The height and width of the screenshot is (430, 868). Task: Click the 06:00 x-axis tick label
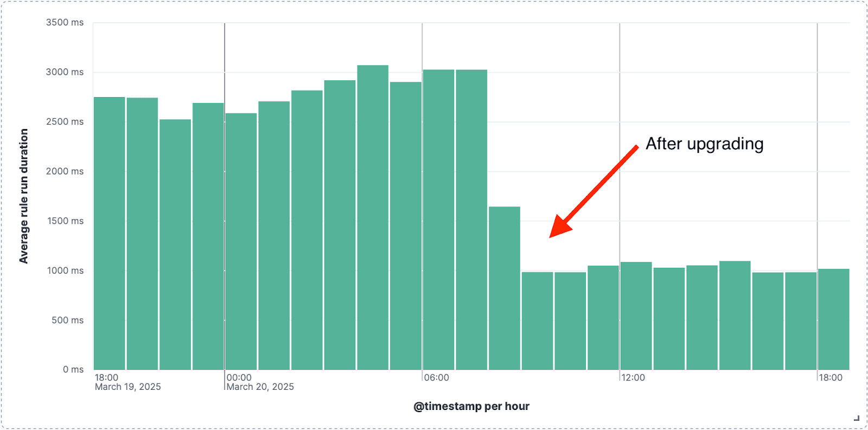437,377
